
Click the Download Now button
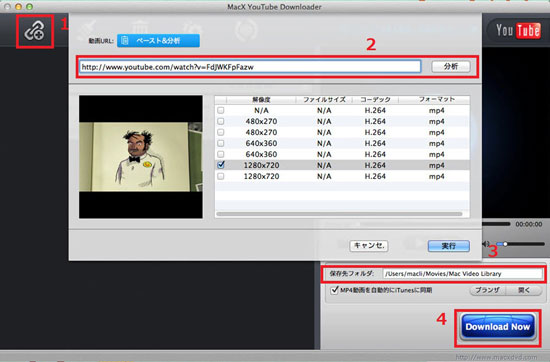point(498,327)
